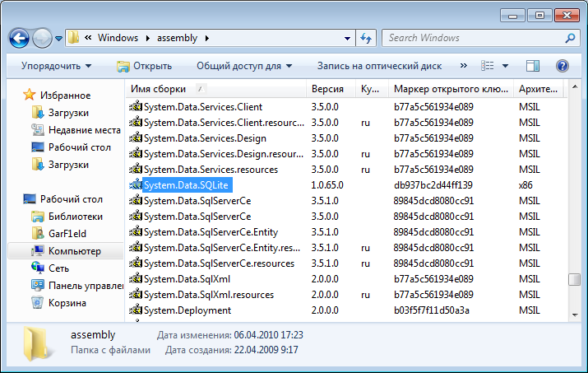Sort by Версия column header
This screenshot has width=588, height=373.
click(331, 89)
